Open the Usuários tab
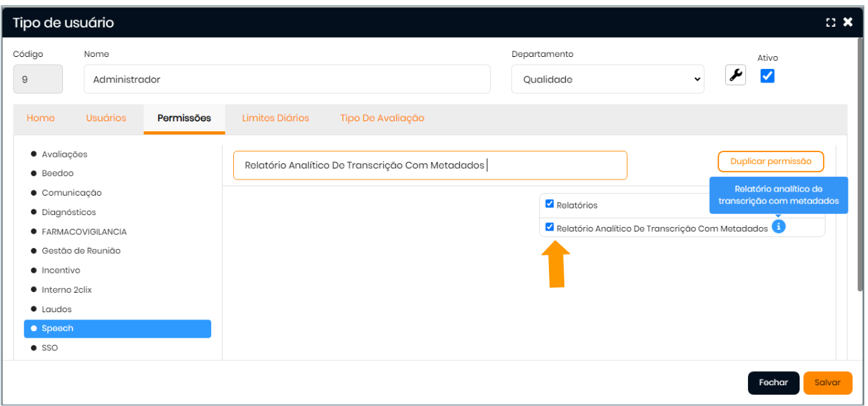 click(106, 118)
